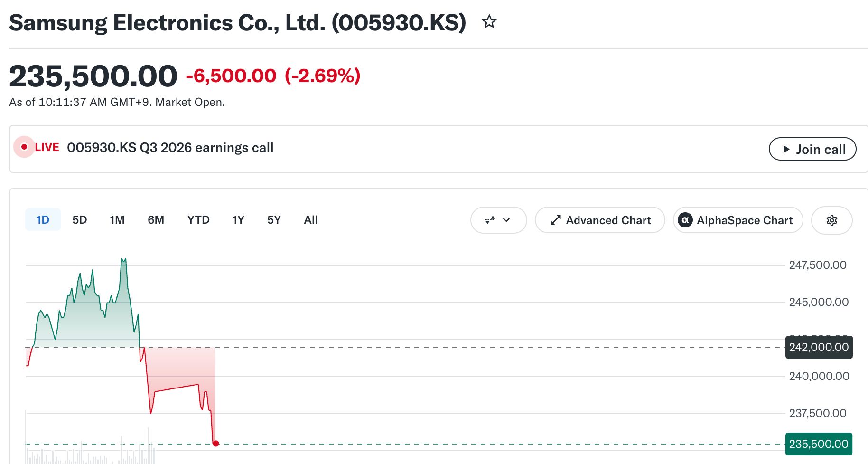Choose the 5Y chart range
Image resolution: width=868 pixels, height=464 pixels.
(x=274, y=220)
